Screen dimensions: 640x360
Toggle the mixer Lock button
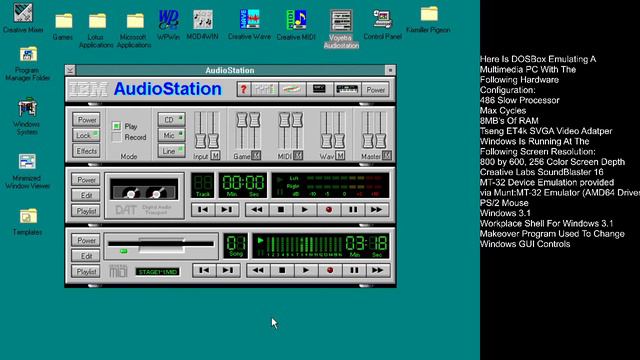(x=87, y=135)
